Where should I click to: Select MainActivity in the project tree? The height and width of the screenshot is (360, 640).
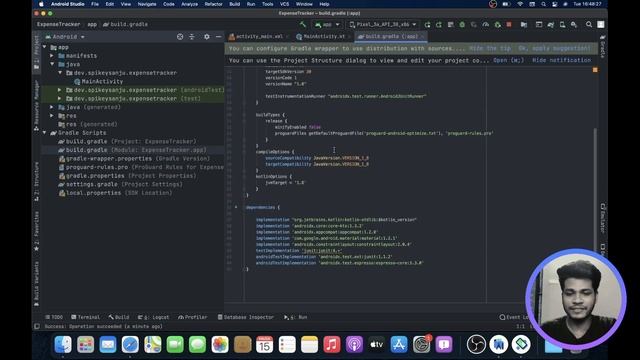(98, 82)
